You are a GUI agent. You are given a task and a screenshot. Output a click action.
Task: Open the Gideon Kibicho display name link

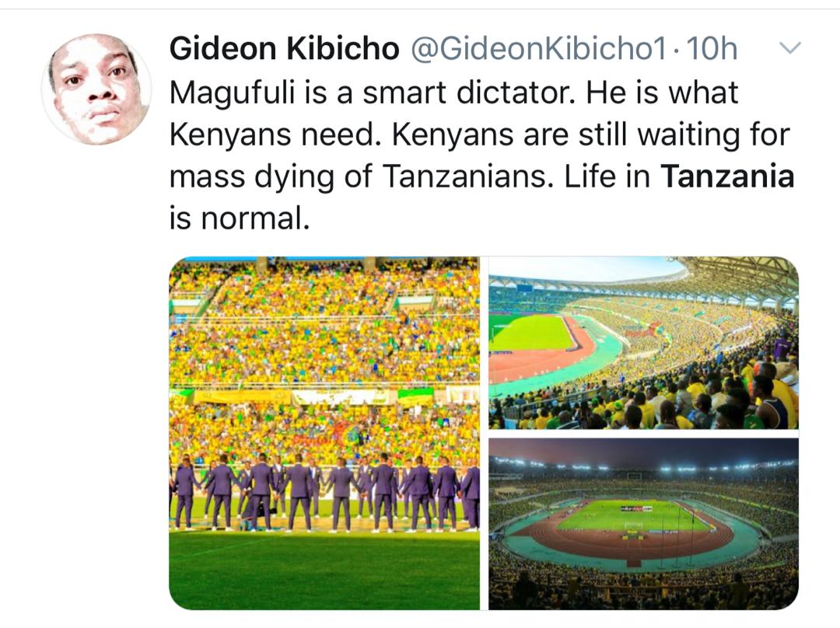[285, 49]
